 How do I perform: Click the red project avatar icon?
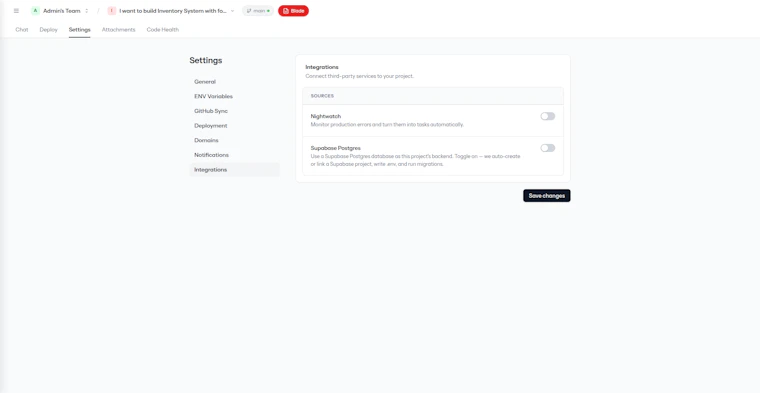[x=111, y=11]
